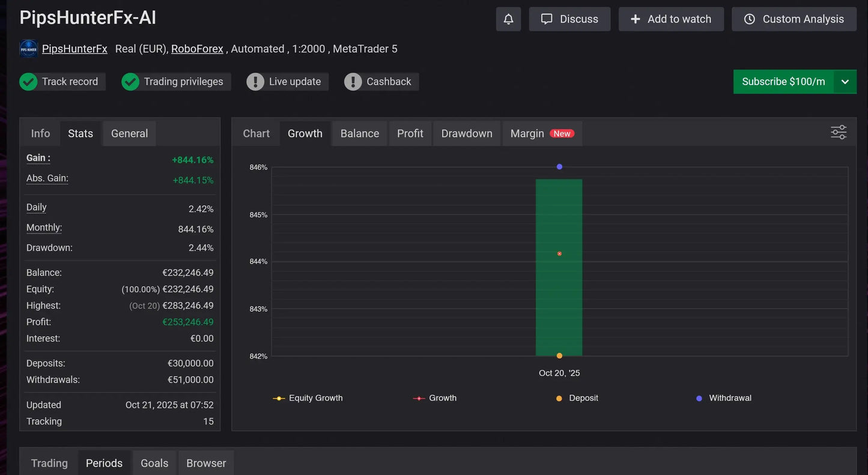Screen dimensions: 868x475
Task: Click the €283,246.49 highest value
Action: click(x=188, y=306)
